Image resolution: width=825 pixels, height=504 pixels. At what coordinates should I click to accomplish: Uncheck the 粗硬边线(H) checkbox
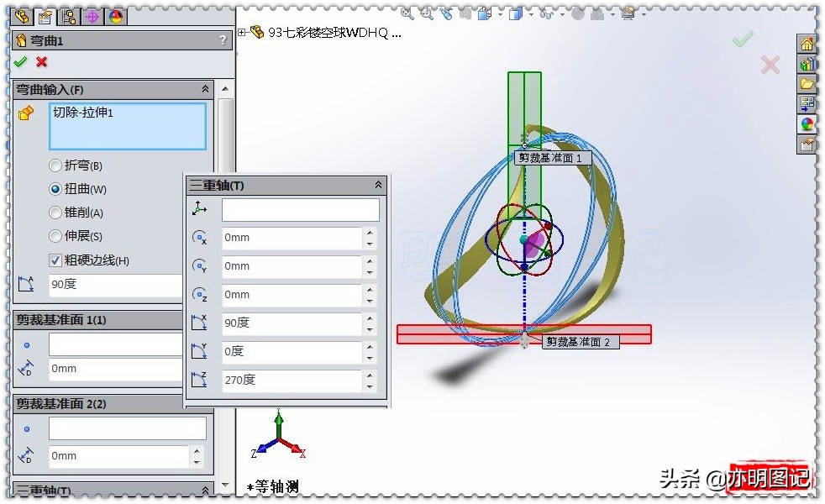(x=55, y=260)
